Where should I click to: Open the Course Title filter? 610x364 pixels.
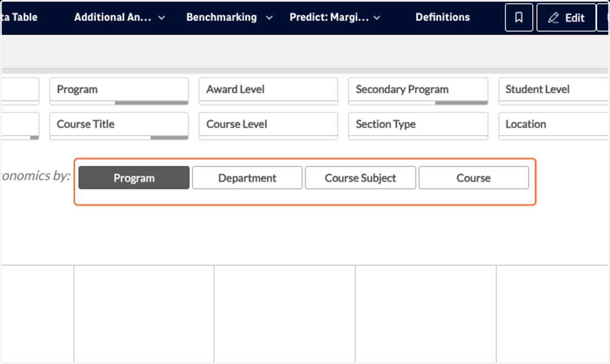point(119,126)
